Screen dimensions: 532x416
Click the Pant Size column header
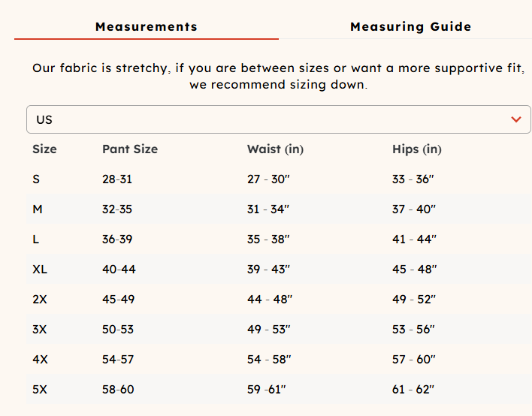click(x=130, y=149)
